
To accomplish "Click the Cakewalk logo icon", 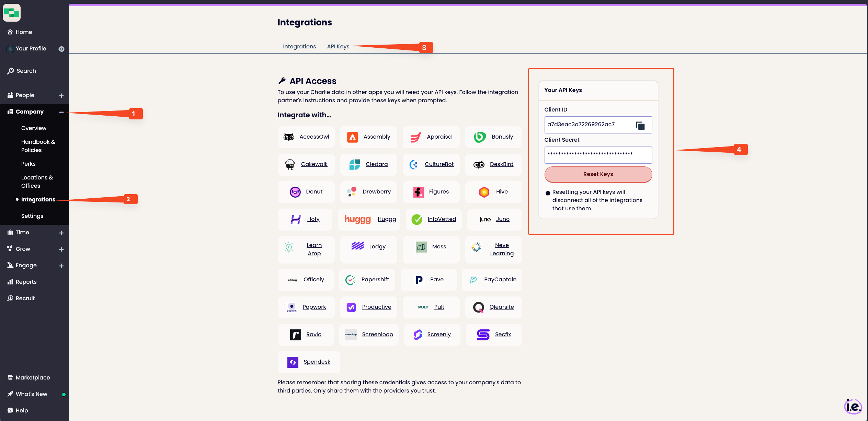I will click(x=290, y=164).
